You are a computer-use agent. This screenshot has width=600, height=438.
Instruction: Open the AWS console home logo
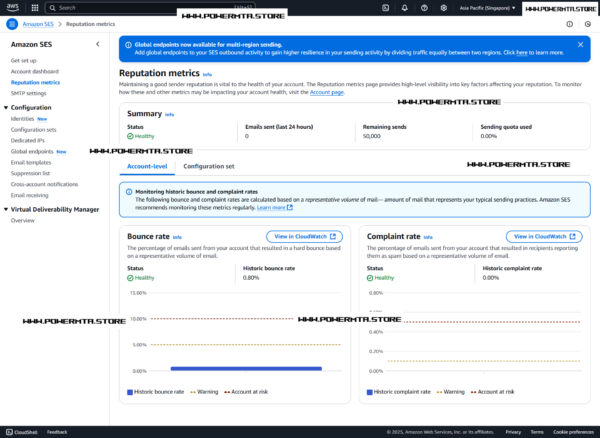(x=13, y=8)
